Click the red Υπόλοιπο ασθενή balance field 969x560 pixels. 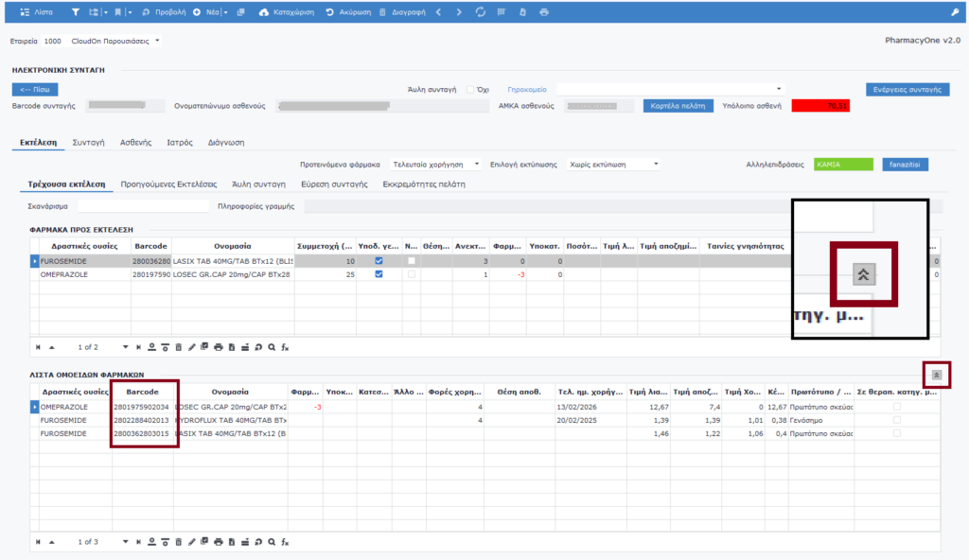click(x=820, y=106)
